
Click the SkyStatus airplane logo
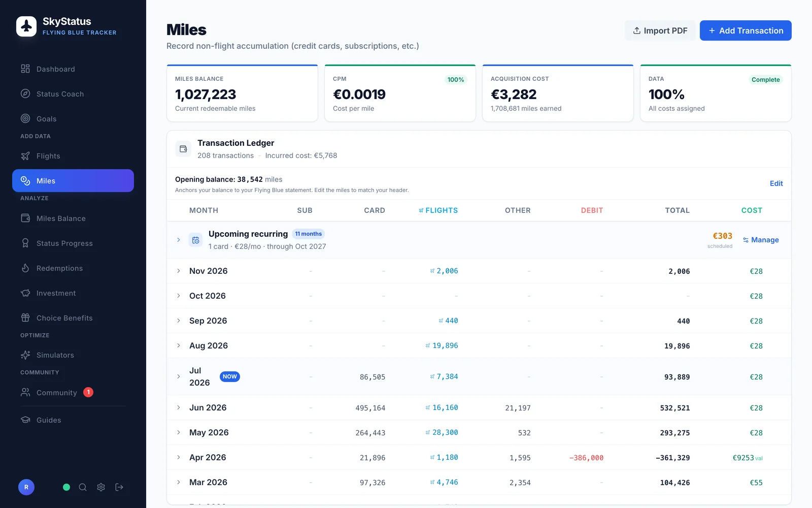tap(26, 26)
